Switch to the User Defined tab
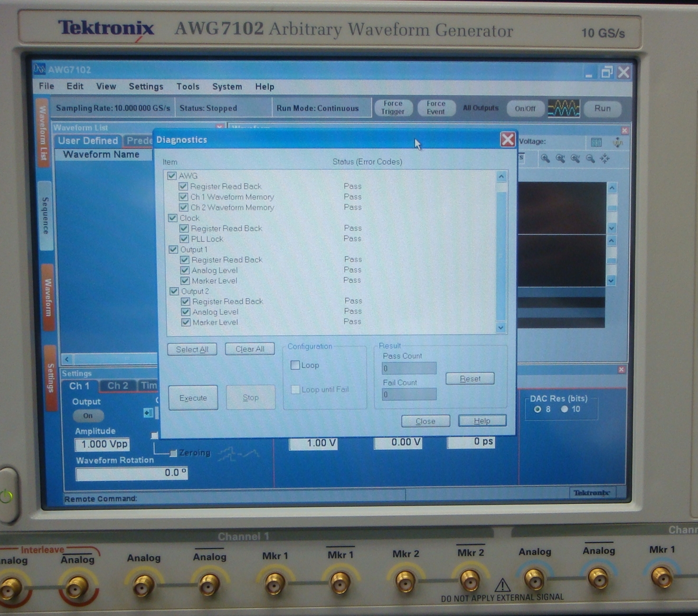The height and width of the screenshot is (616, 698). [x=88, y=140]
